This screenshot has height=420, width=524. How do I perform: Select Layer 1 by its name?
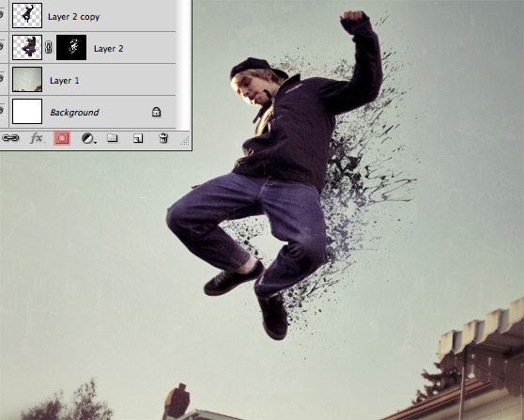65,81
